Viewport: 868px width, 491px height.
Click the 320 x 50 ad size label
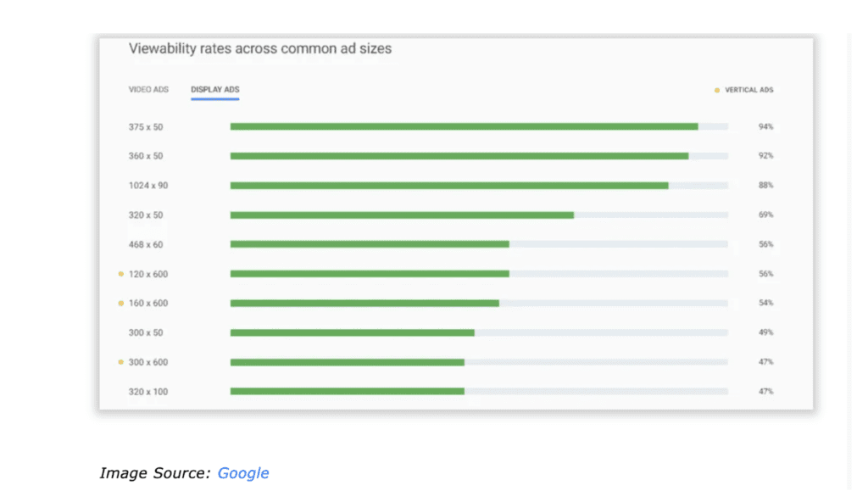[146, 215]
